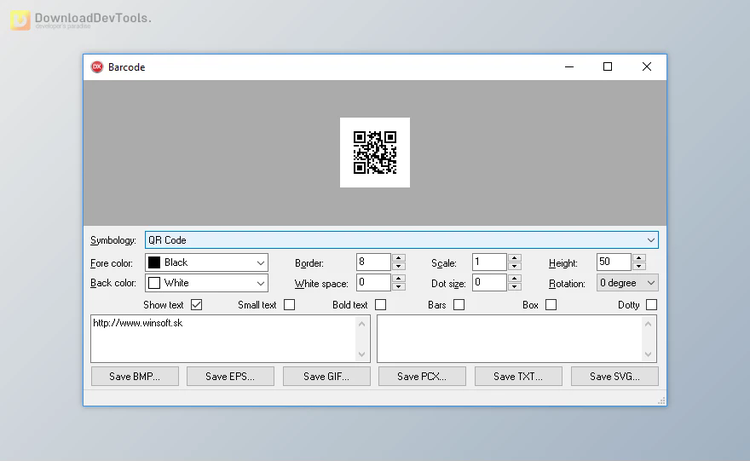The width and height of the screenshot is (750, 461).
Task: Click the Scale value field
Action: (489, 262)
